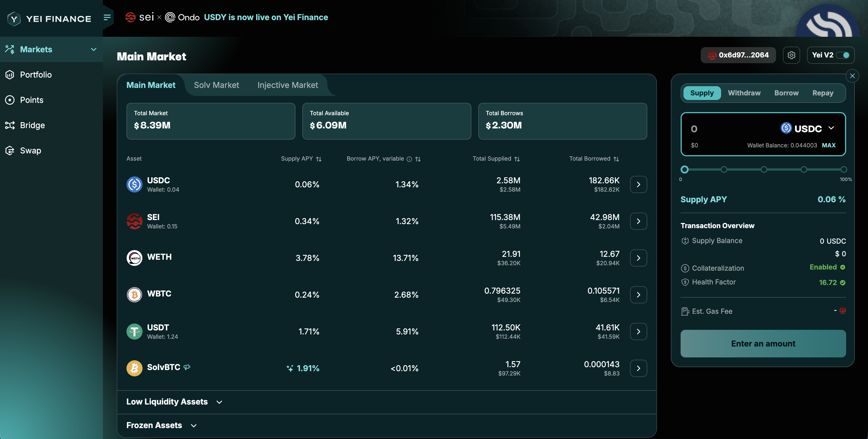Click the Sei logo in top banner
The width and height of the screenshot is (868, 439).
pyautogui.click(x=139, y=17)
